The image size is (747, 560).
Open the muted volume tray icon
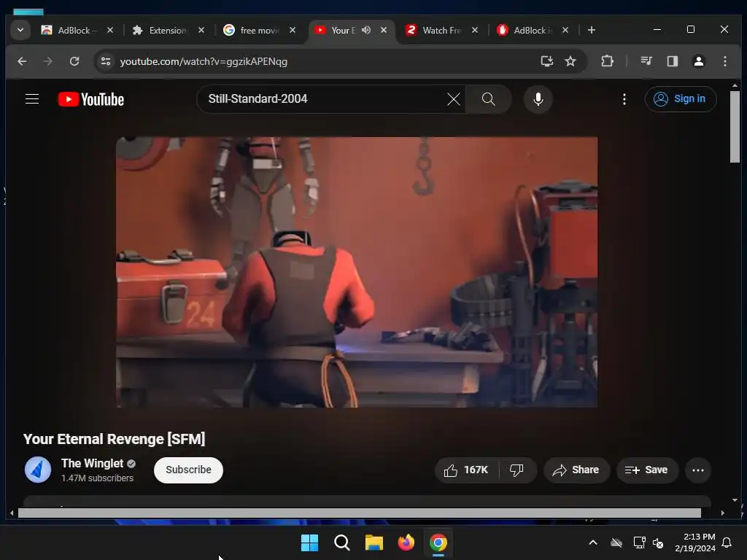[x=658, y=542]
